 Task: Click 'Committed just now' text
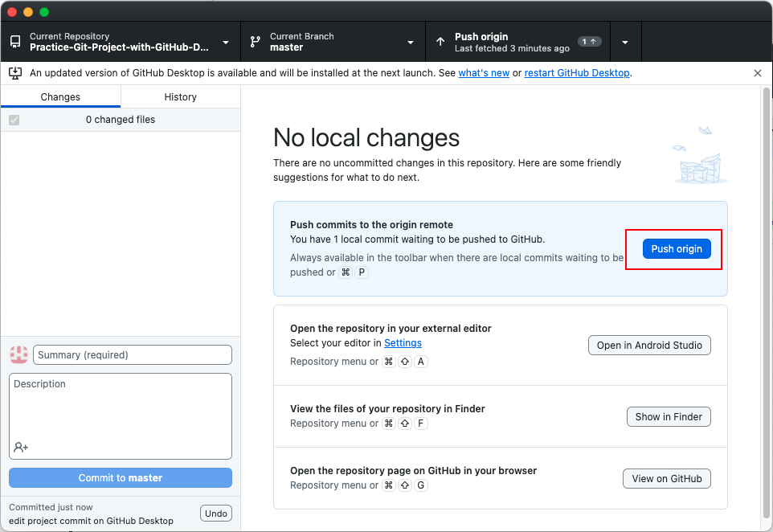click(51, 507)
